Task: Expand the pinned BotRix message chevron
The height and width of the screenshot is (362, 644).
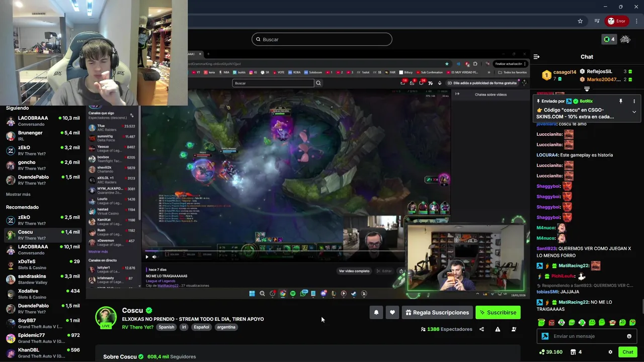Action: [x=634, y=112]
